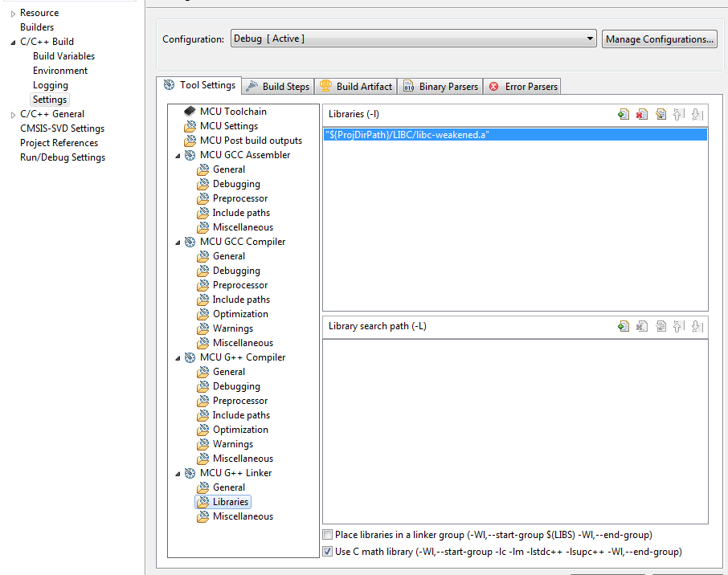Click the Manage Configurations button
The height and width of the screenshot is (575, 728).
pyautogui.click(x=659, y=39)
